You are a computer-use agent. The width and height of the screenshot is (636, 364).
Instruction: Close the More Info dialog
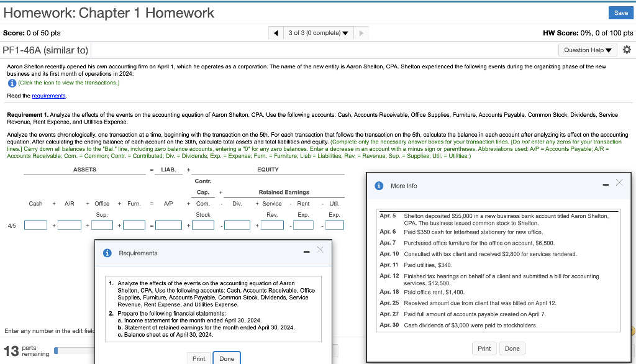(x=619, y=183)
